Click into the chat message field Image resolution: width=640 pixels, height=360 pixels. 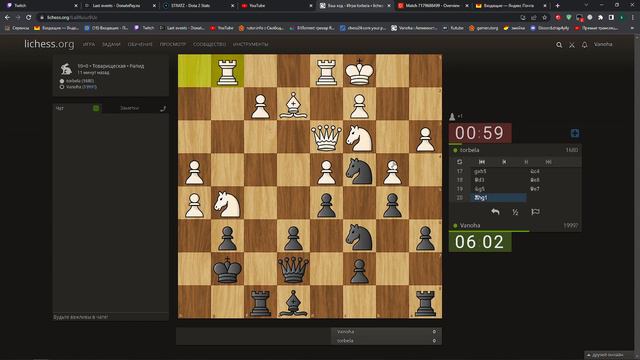[111, 317]
